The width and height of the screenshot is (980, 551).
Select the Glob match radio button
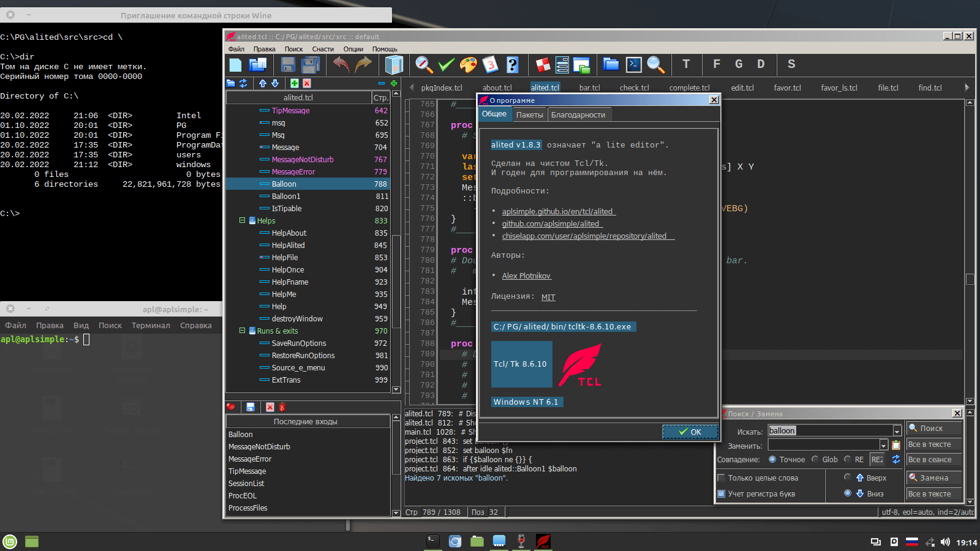pos(815,459)
